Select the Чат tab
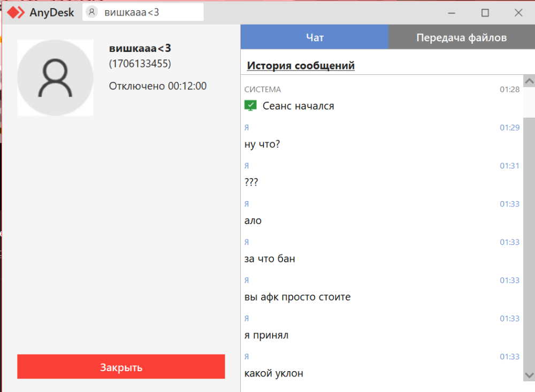 point(315,37)
